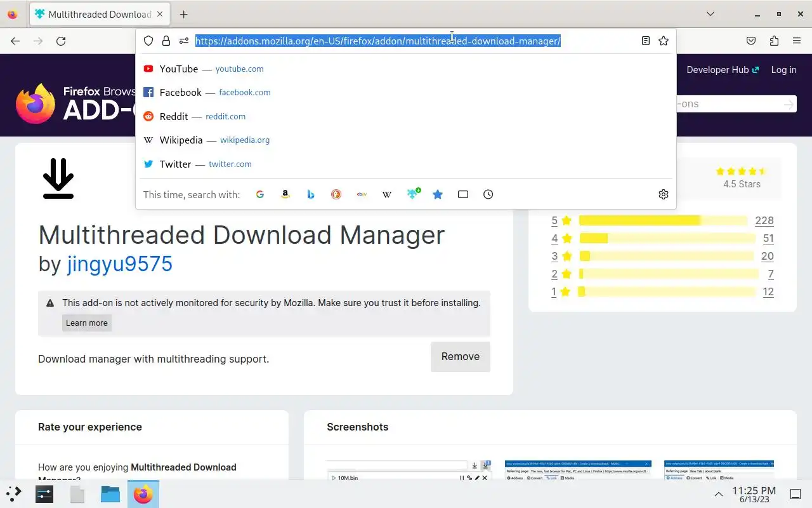Open 51 four-star reviews count
The image size is (812, 508).
coord(768,238)
